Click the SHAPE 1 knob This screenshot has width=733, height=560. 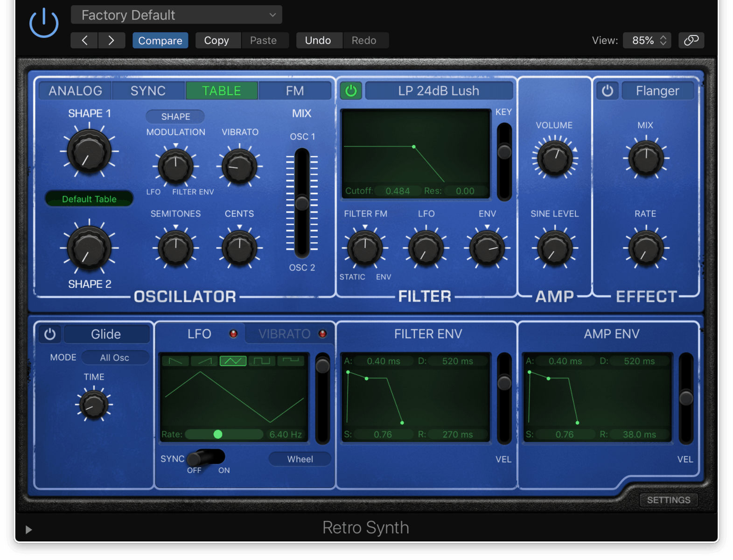point(89,151)
